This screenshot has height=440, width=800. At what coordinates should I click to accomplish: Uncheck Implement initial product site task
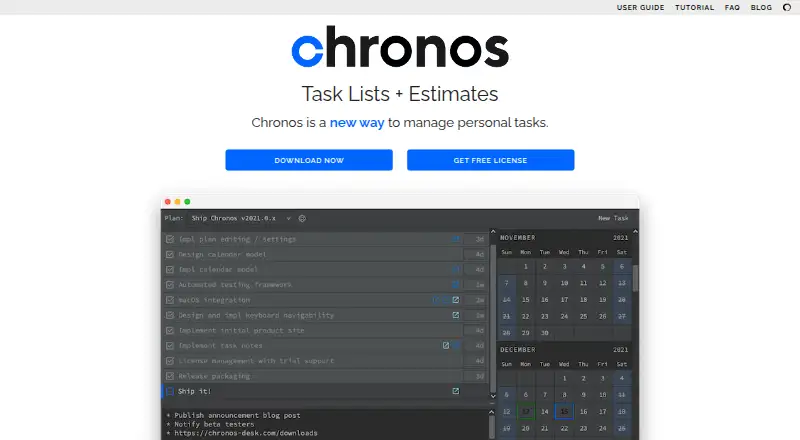[x=170, y=330]
